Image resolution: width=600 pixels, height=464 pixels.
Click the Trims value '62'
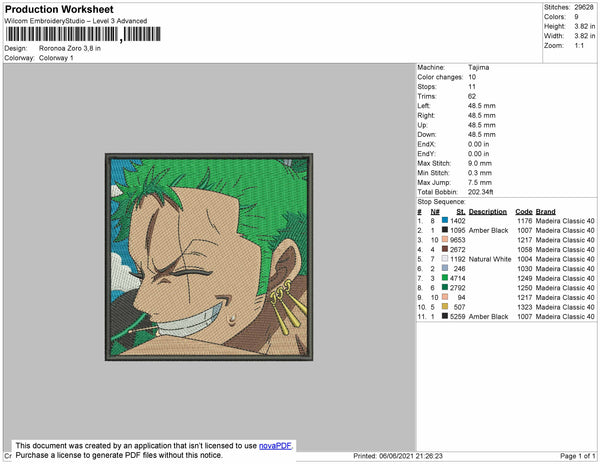coord(472,96)
